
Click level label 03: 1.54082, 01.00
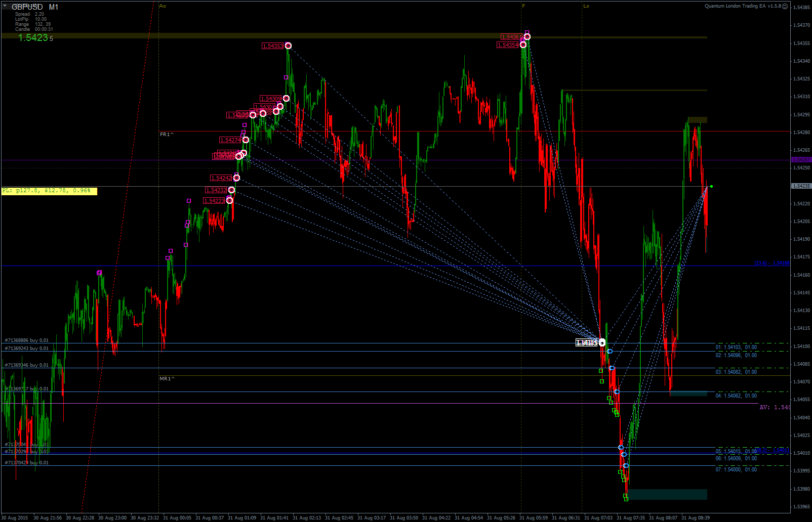click(736, 372)
